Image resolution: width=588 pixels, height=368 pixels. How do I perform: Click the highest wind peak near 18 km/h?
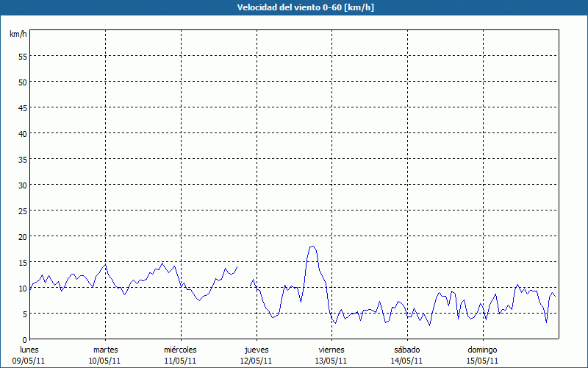[312, 247]
